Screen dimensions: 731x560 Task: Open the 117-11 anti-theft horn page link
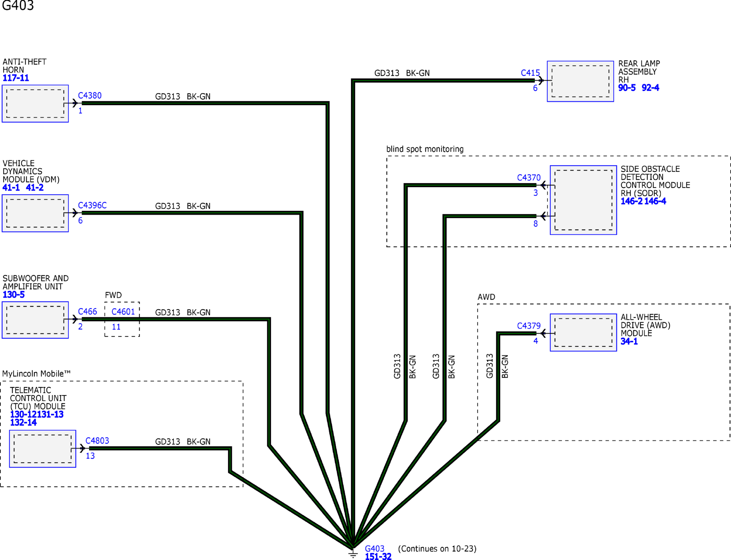pyautogui.click(x=16, y=78)
